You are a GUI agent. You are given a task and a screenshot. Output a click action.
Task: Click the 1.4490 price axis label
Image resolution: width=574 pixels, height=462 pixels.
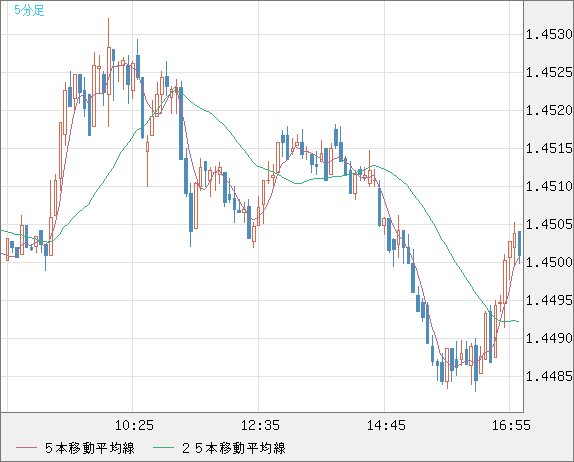pos(549,338)
